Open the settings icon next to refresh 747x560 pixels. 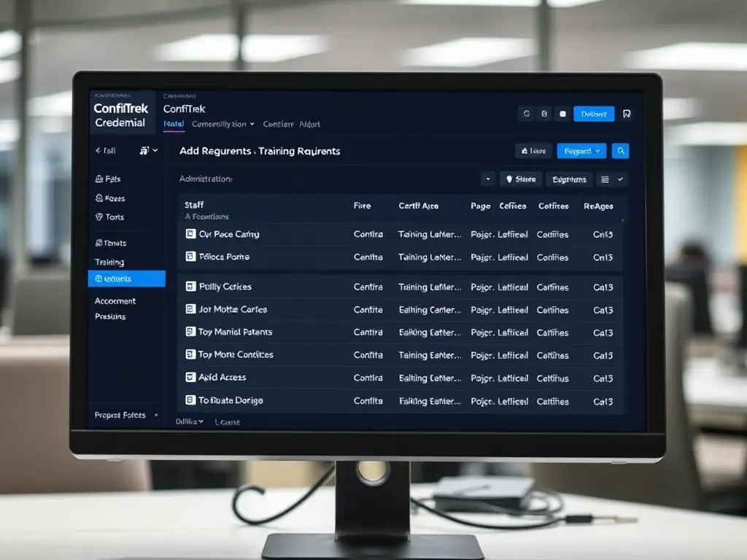(544, 114)
